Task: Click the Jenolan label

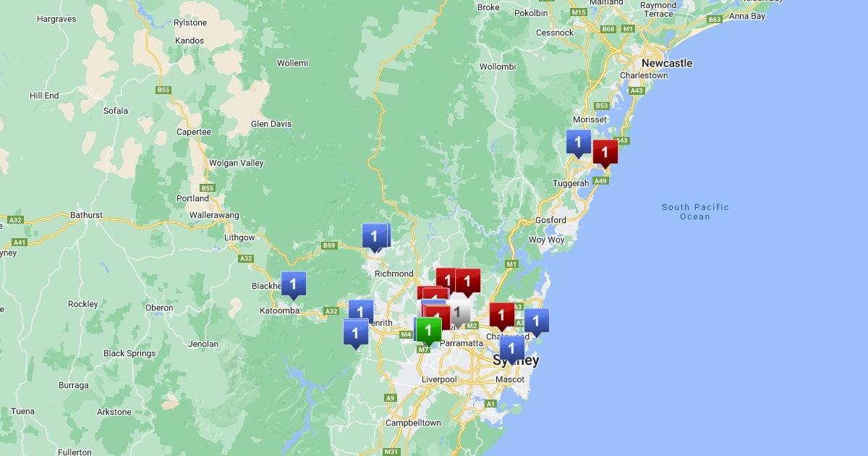Action: coord(203,344)
